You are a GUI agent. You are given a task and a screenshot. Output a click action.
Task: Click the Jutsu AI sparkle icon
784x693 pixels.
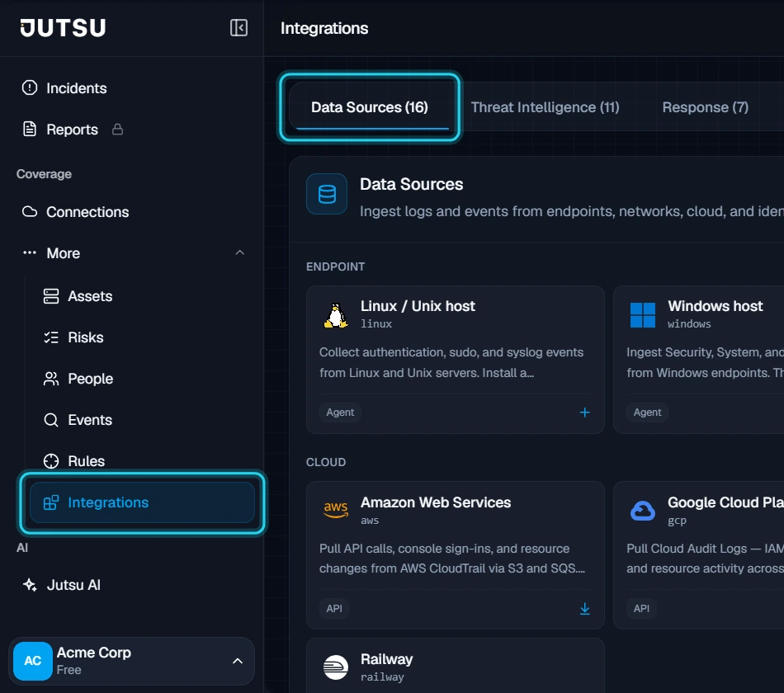pyautogui.click(x=30, y=584)
